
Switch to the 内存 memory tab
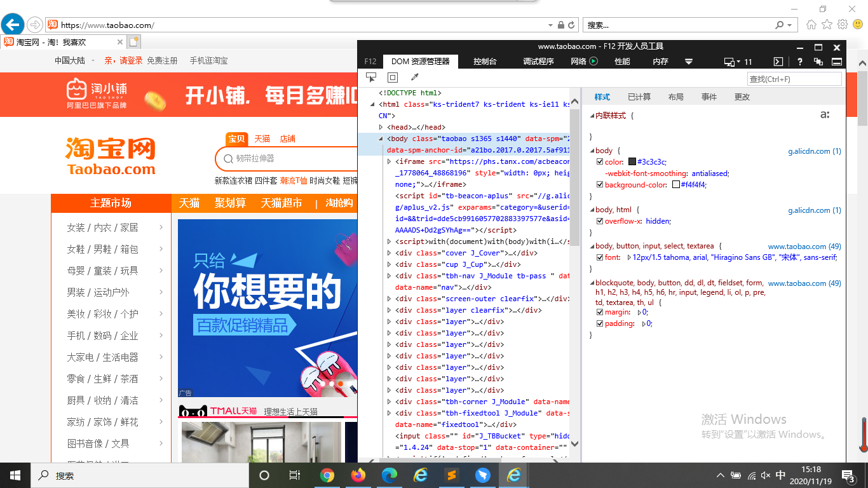pos(660,62)
